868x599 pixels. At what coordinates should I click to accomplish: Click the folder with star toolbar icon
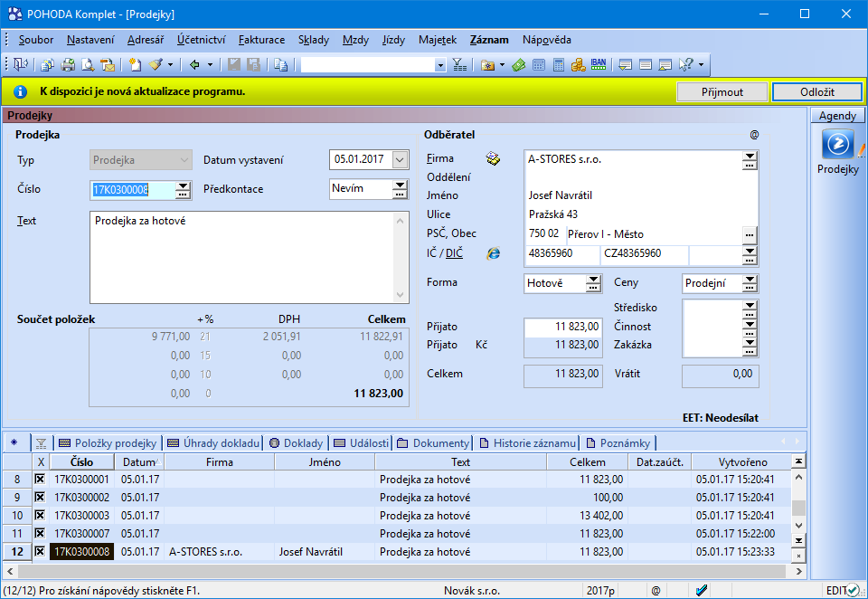(x=487, y=65)
